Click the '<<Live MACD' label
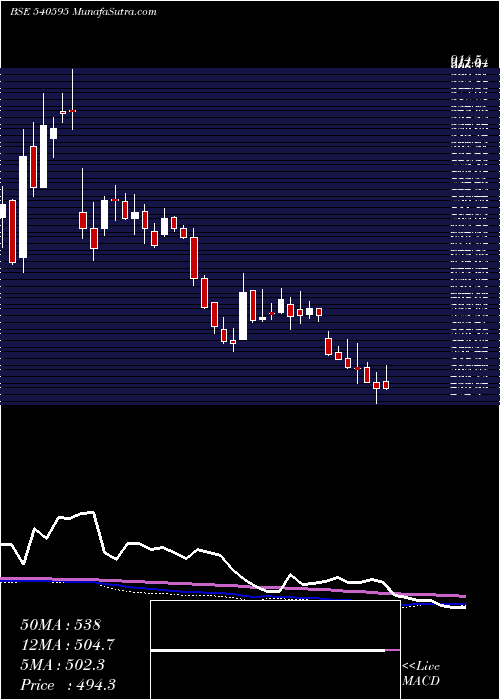Viewport: 500px width, 700px height. [421, 674]
